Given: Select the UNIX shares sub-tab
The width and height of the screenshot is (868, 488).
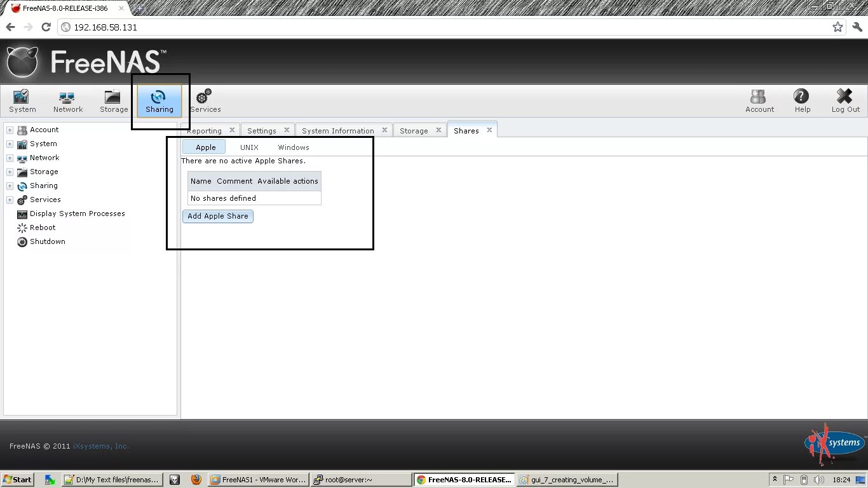Looking at the screenshot, I should coord(249,147).
